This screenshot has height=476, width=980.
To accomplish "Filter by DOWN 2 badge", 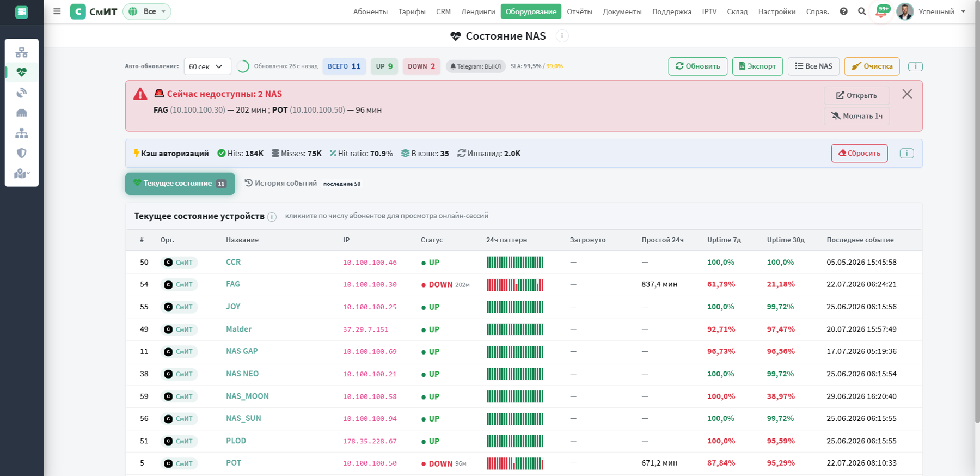I will tap(421, 66).
